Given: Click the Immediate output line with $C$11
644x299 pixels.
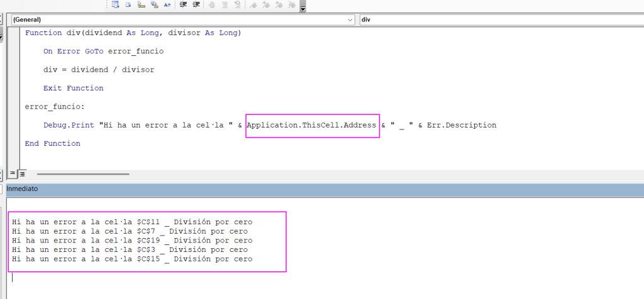Looking at the screenshot, I should coord(132,222).
